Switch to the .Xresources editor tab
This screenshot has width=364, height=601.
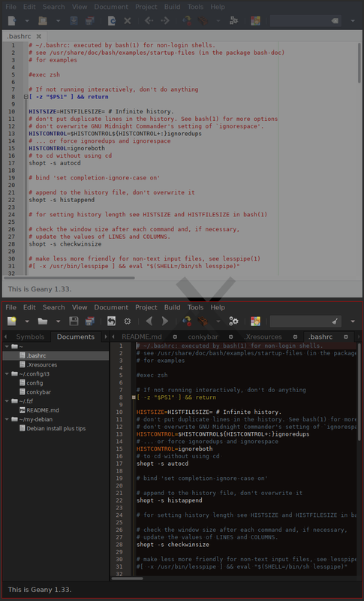point(263,337)
